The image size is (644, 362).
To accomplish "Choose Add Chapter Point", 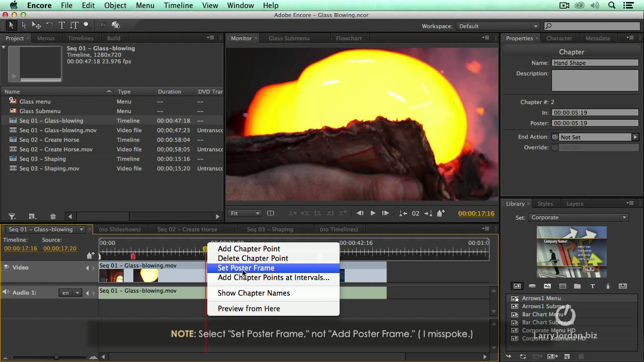I will click(x=273, y=249).
